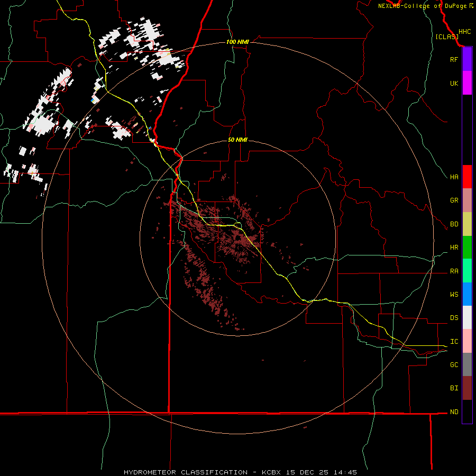Click the UK legend label

[x=454, y=83]
